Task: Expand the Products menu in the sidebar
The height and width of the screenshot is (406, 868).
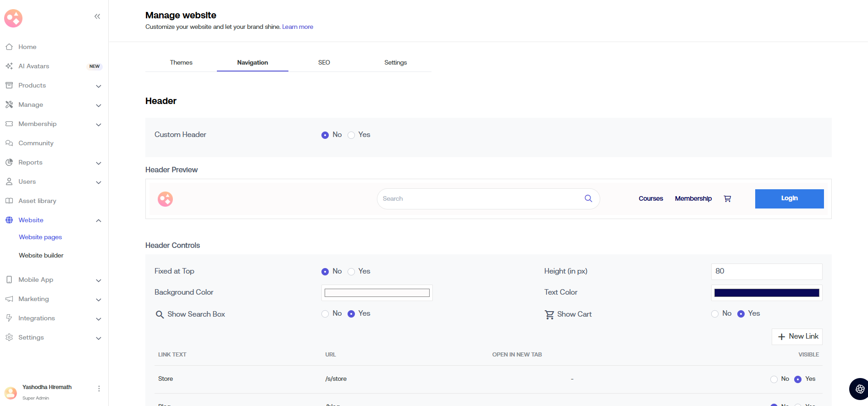Action: point(98,86)
